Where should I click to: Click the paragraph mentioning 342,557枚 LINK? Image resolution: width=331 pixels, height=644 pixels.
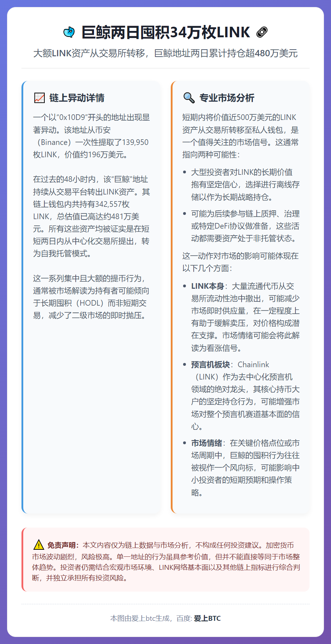(92, 216)
